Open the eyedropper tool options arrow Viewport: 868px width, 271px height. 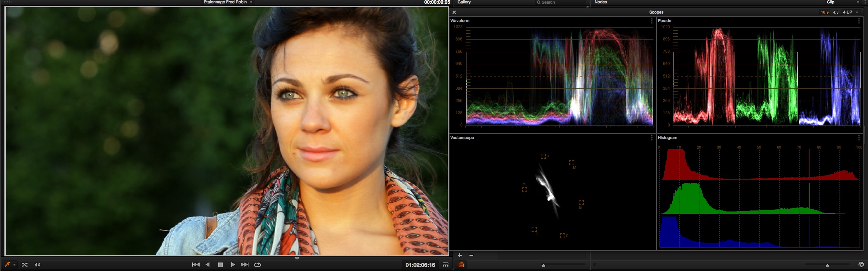click(14, 265)
